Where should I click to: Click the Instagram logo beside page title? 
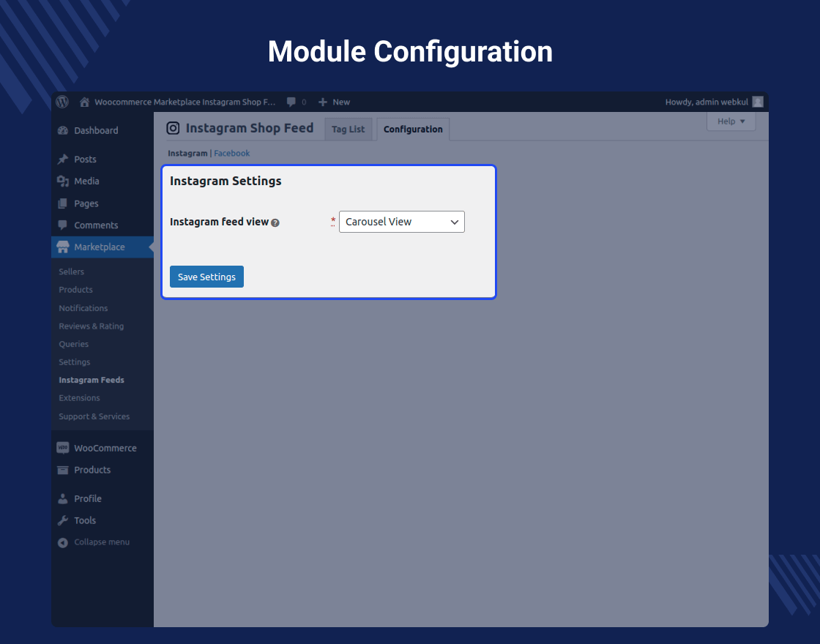(173, 128)
